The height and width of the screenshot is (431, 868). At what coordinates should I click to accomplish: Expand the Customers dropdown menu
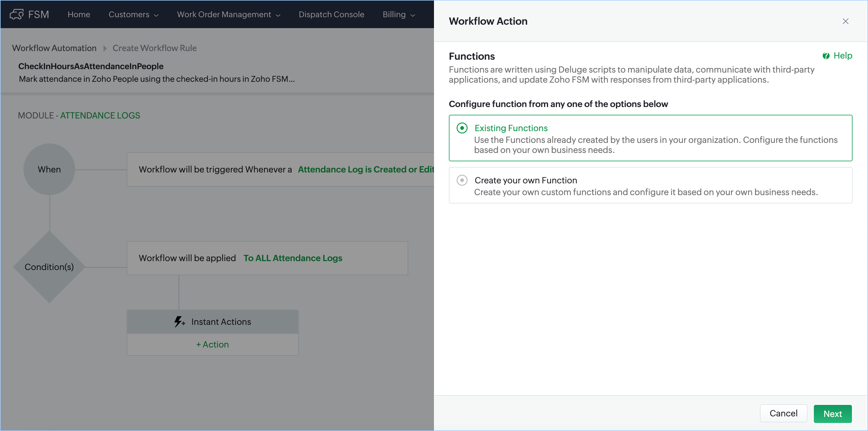[133, 15]
